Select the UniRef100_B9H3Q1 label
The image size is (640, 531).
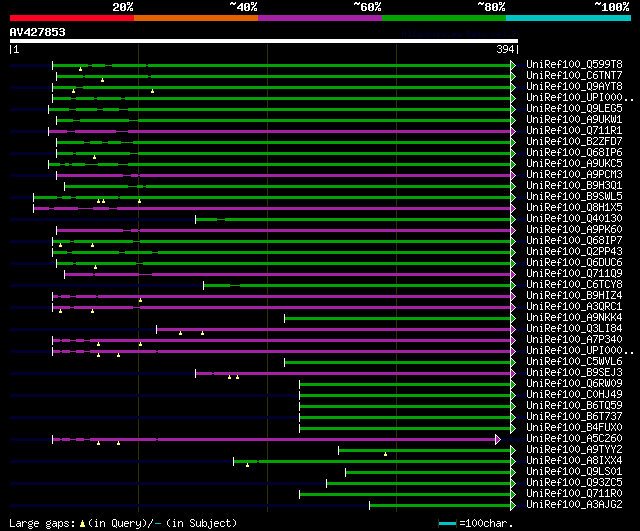tap(574, 186)
